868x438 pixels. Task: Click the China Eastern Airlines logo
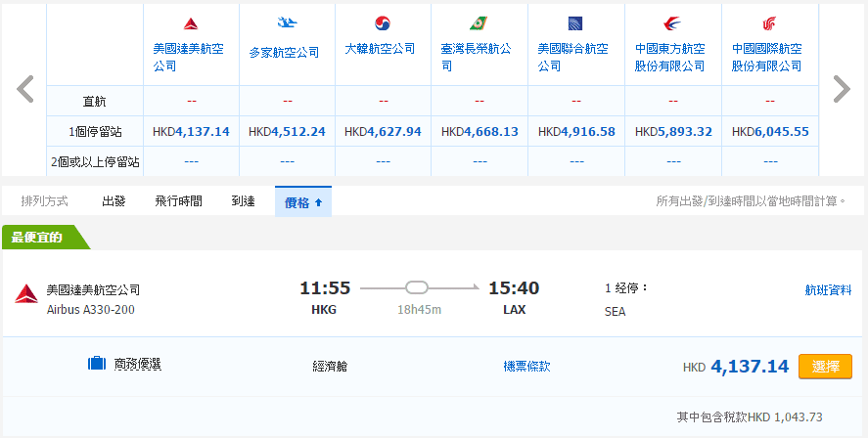[671, 23]
